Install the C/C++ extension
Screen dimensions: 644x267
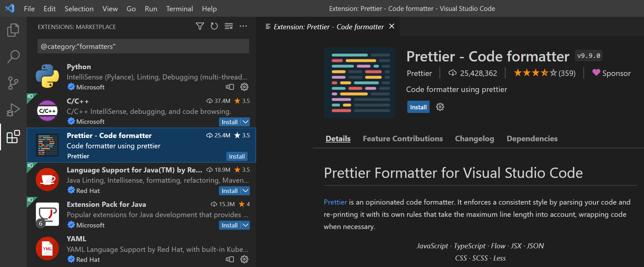point(230,122)
